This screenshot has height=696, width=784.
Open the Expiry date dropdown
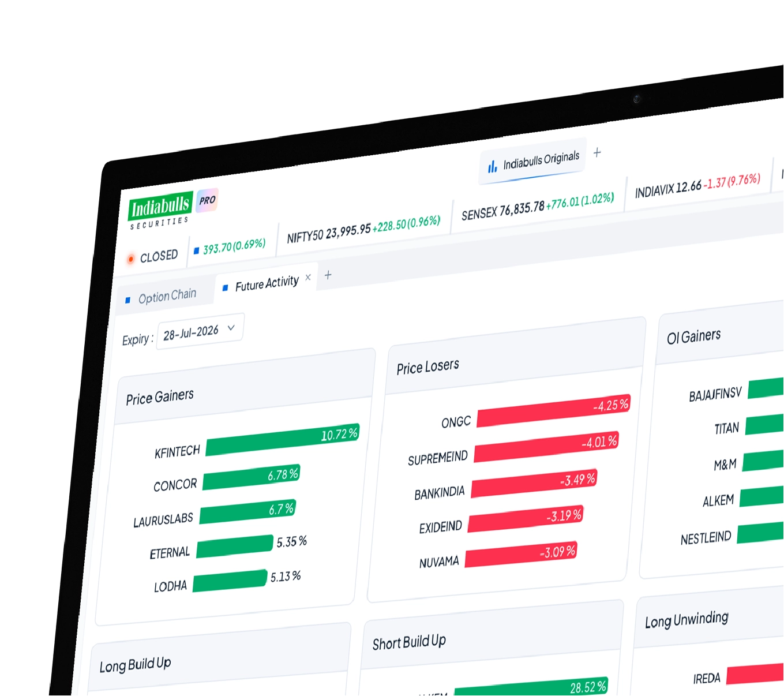(200, 331)
